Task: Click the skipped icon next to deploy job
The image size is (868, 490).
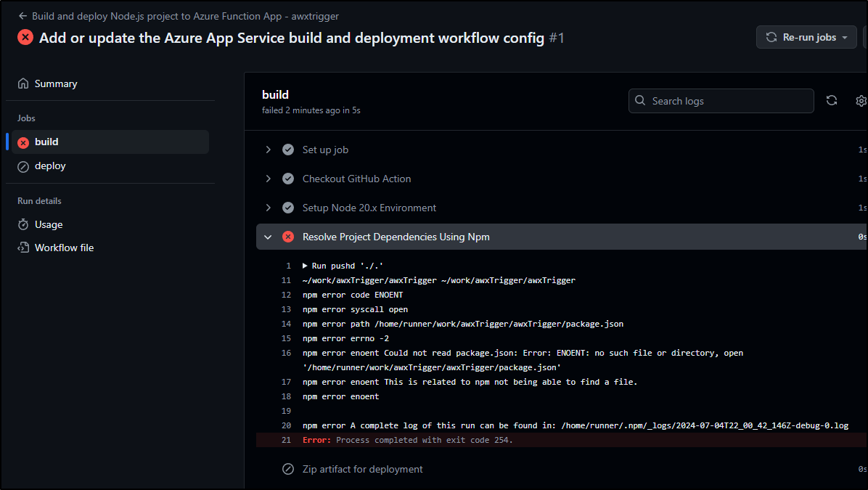Action: pos(23,167)
